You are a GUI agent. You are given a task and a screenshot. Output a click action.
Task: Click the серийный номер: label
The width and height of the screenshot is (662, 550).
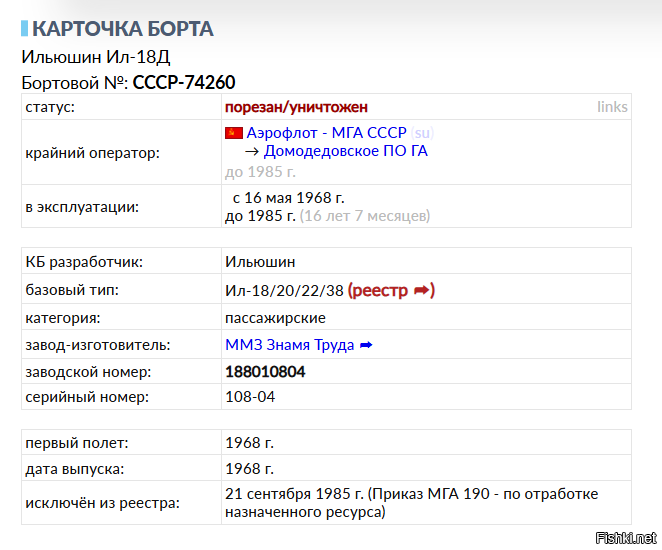pyautogui.click(x=87, y=397)
